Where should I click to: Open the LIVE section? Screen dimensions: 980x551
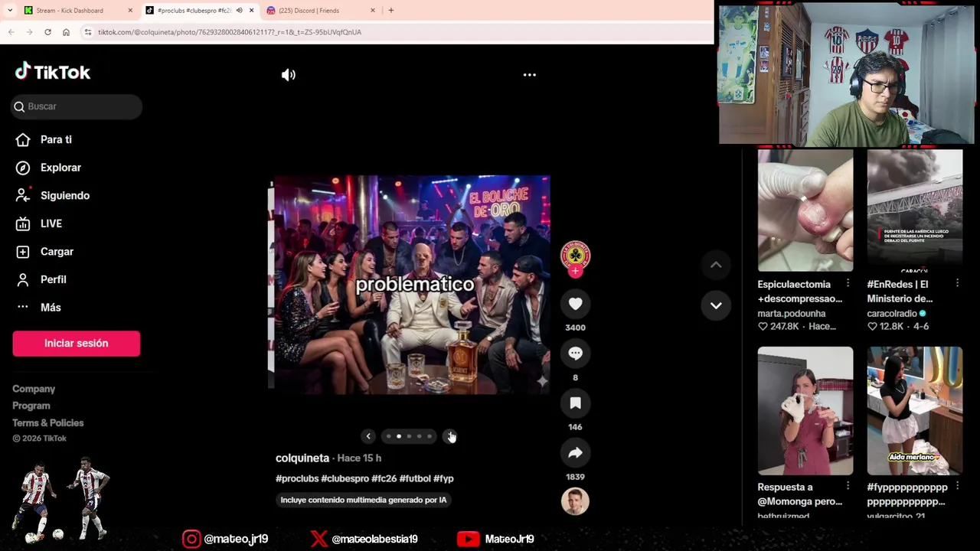point(51,223)
